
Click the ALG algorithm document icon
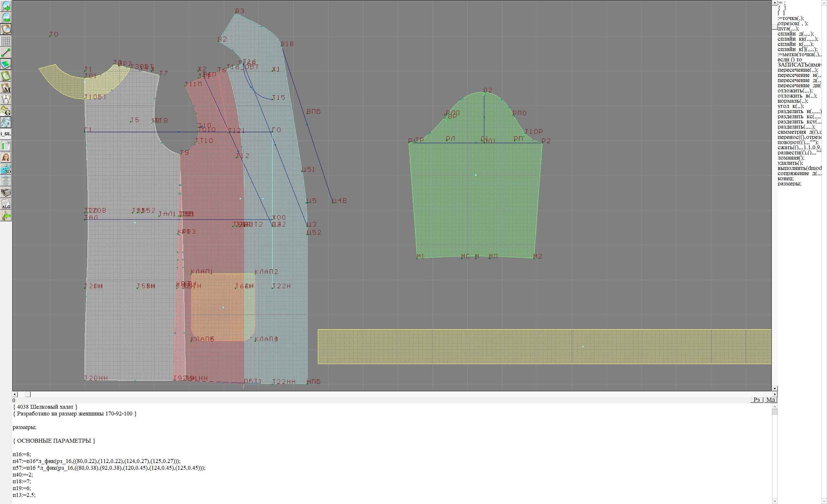coord(6,204)
